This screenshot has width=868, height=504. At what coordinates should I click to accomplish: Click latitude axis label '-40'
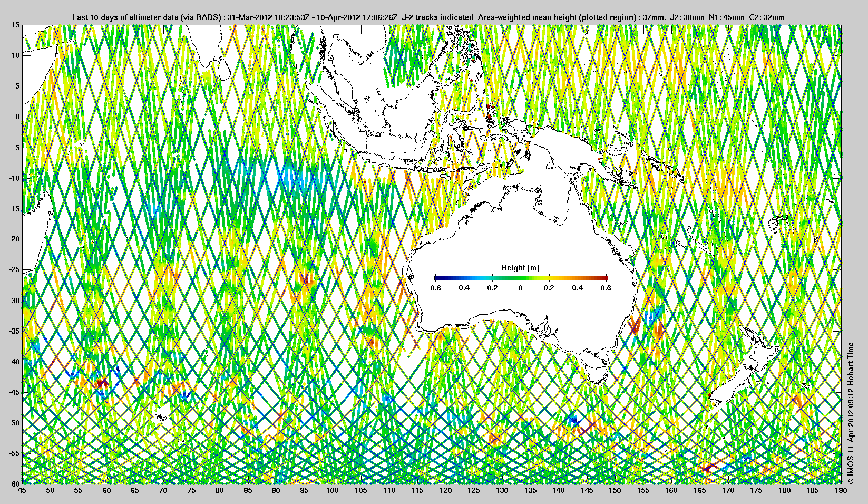14,362
